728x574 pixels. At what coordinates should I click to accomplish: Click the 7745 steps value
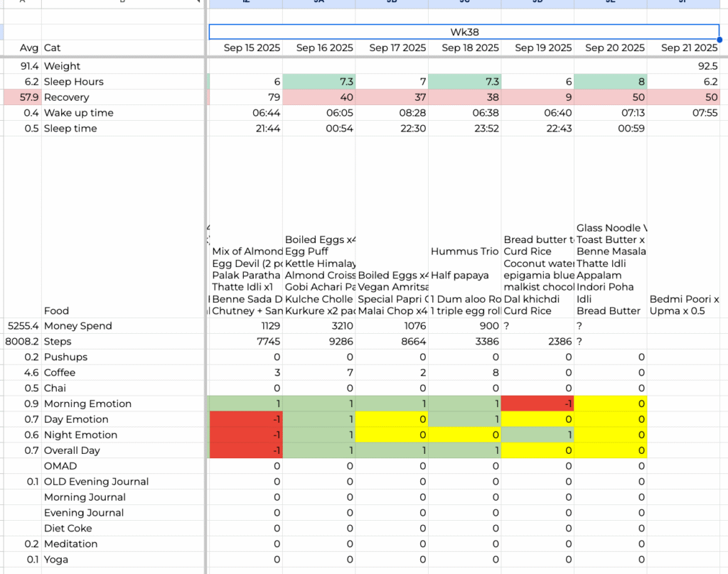pos(245,342)
